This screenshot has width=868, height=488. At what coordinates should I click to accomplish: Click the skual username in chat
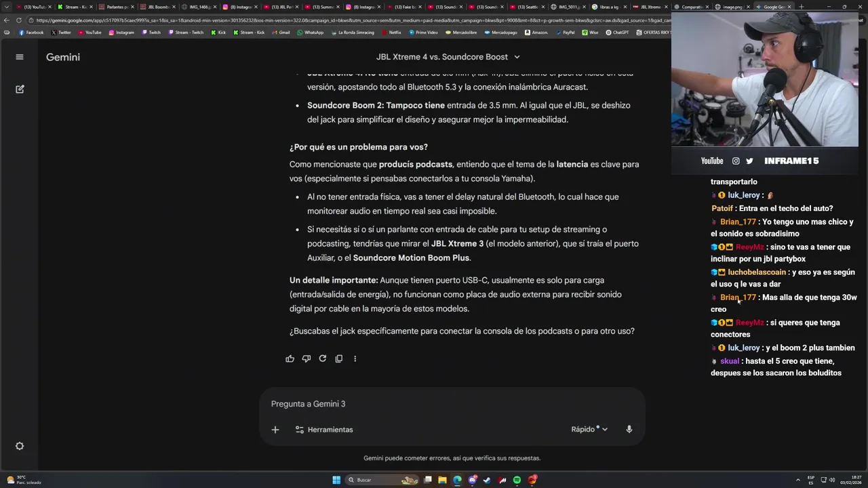[730, 361]
